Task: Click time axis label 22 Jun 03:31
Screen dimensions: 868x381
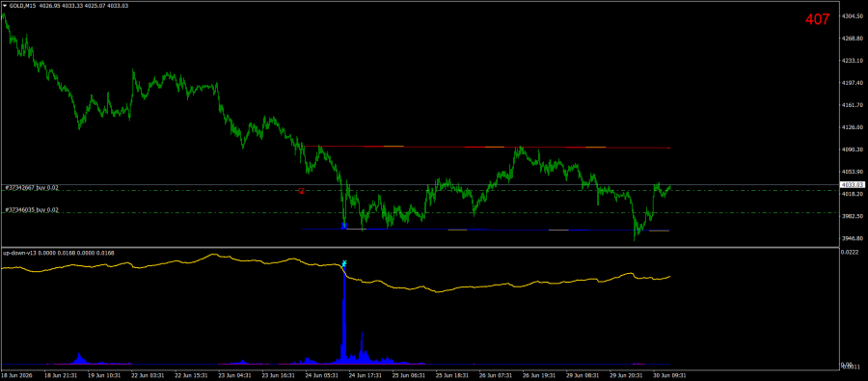Action: pyautogui.click(x=148, y=375)
